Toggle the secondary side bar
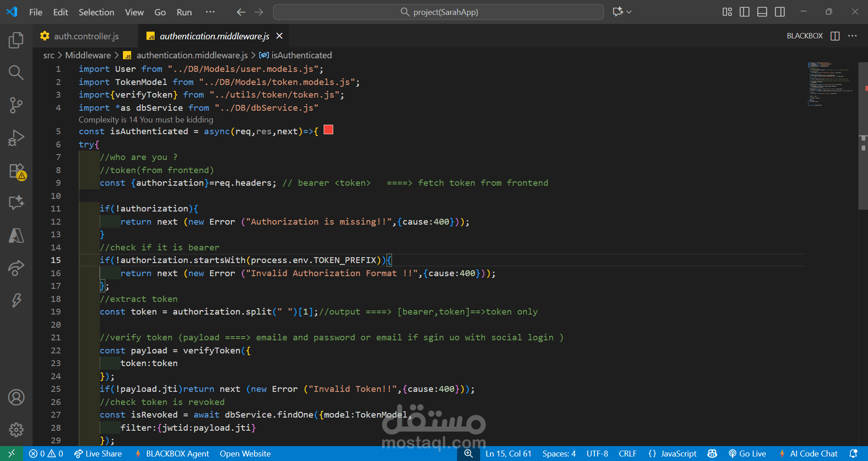The width and height of the screenshot is (868, 461). [x=780, y=12]
